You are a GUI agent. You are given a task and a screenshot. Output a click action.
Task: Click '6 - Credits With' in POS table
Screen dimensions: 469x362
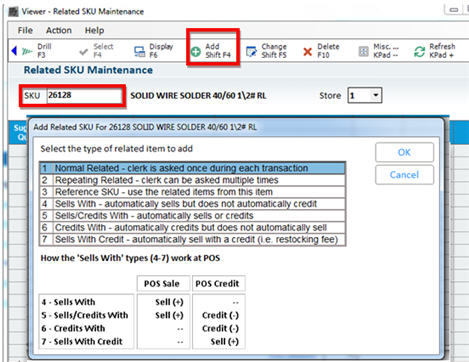(73, 328)
